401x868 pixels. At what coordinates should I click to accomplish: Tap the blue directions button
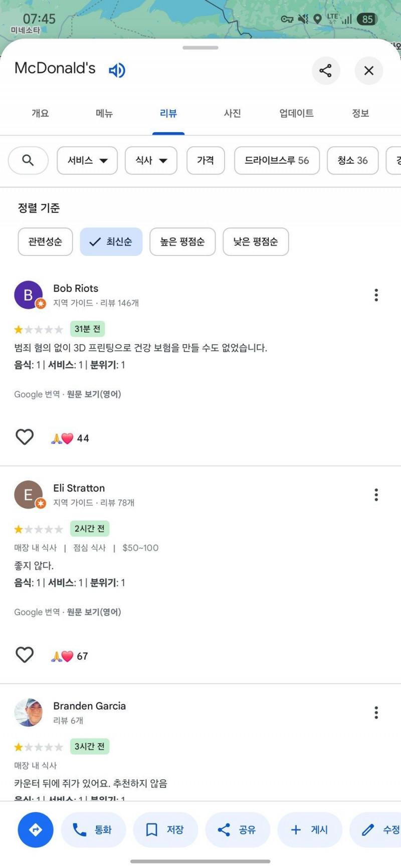(36, 830)
